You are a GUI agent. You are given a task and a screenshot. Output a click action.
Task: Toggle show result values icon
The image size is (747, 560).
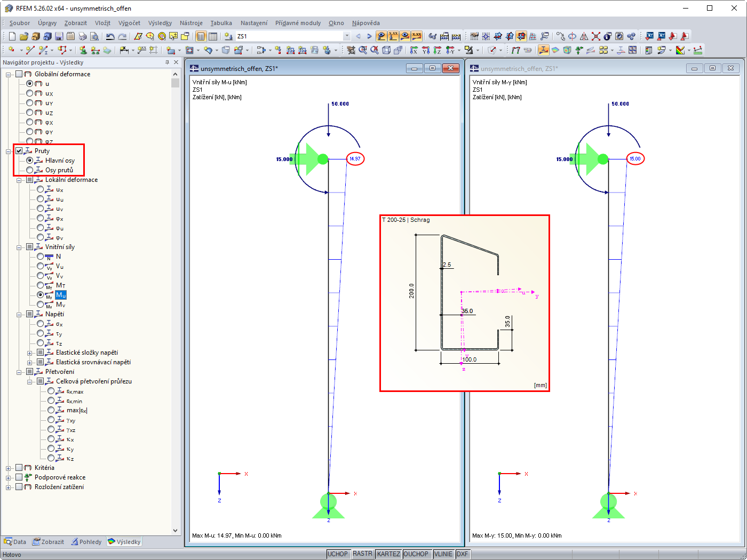pos(417,36)
